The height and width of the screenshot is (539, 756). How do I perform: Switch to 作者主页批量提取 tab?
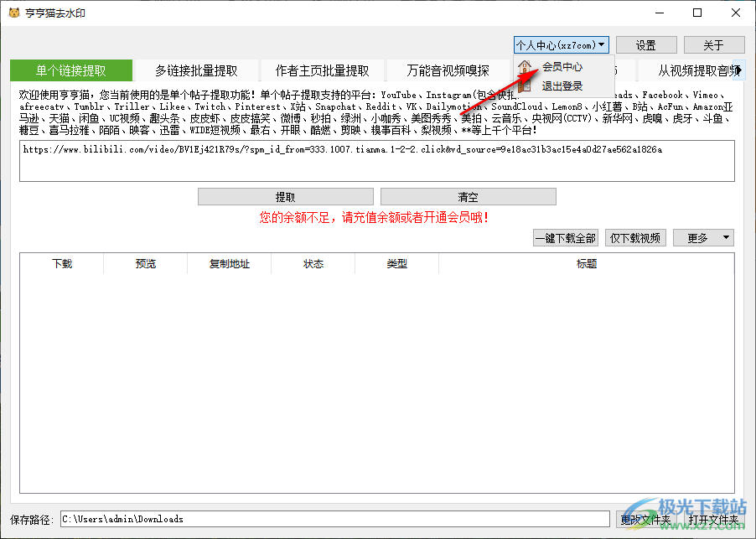(x=323, y=71)
